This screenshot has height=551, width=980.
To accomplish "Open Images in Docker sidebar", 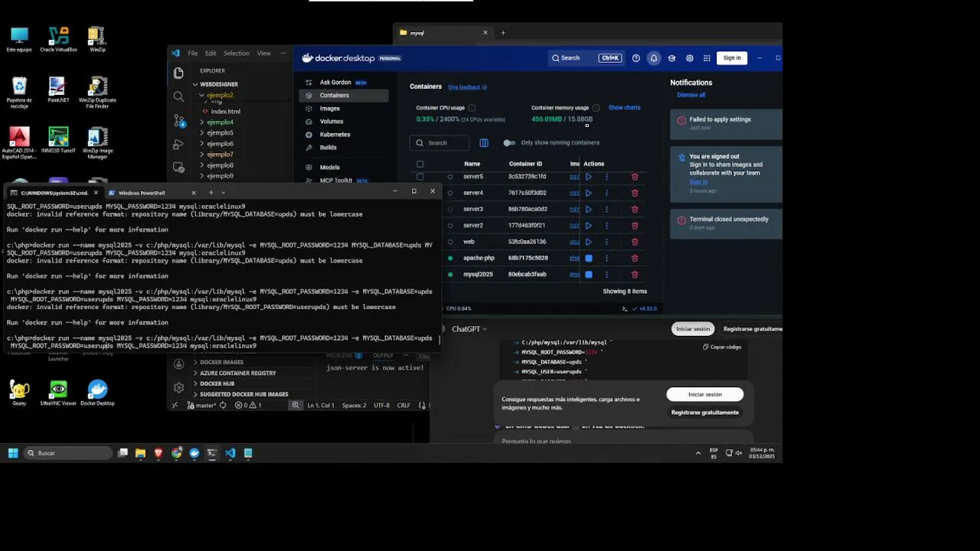I will 344,109.
